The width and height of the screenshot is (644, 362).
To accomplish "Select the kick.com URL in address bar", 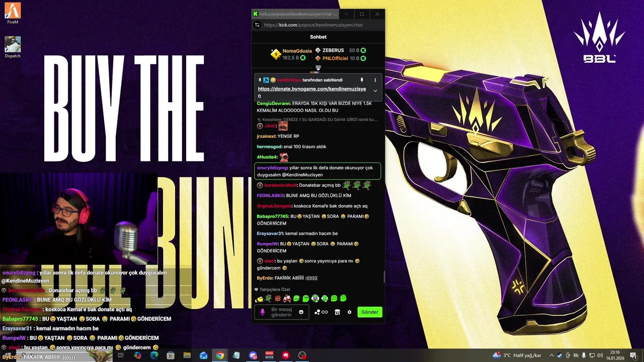I will 313,25.
